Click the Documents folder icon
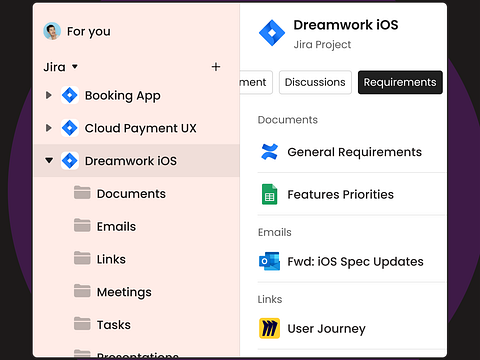Viewport: 480px width, 360px height. (82, 192)
